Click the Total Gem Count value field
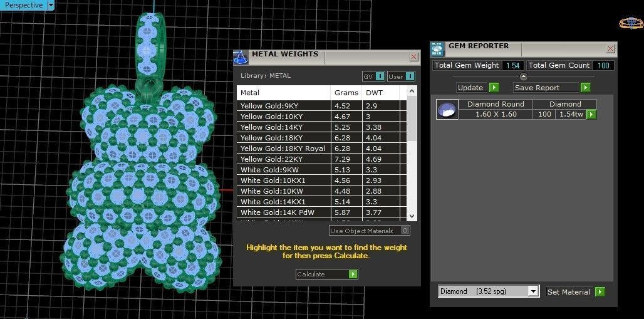This screenshot has height=319, width=644. point(603,65)
